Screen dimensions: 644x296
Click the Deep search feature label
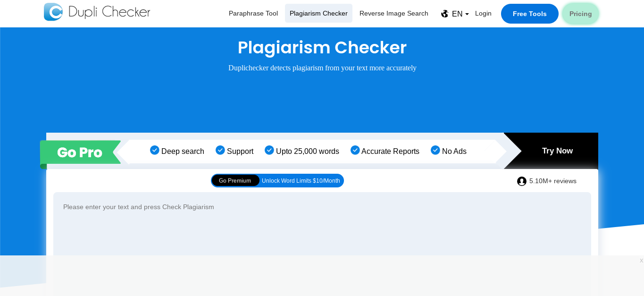tap(183, 151)
